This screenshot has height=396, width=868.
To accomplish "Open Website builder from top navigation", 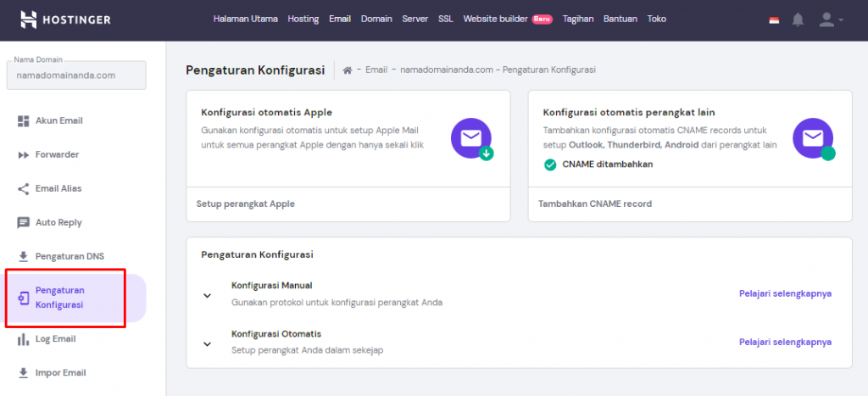I will click(x=496, y=19).
